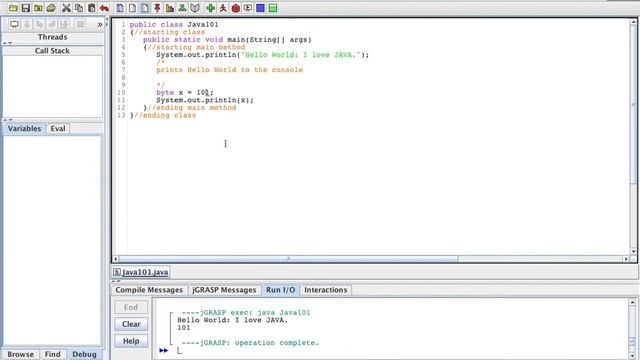Click the "System.out.println(x);" code line
This screenshot has width=640, height=360.
[x=205, y=100]
